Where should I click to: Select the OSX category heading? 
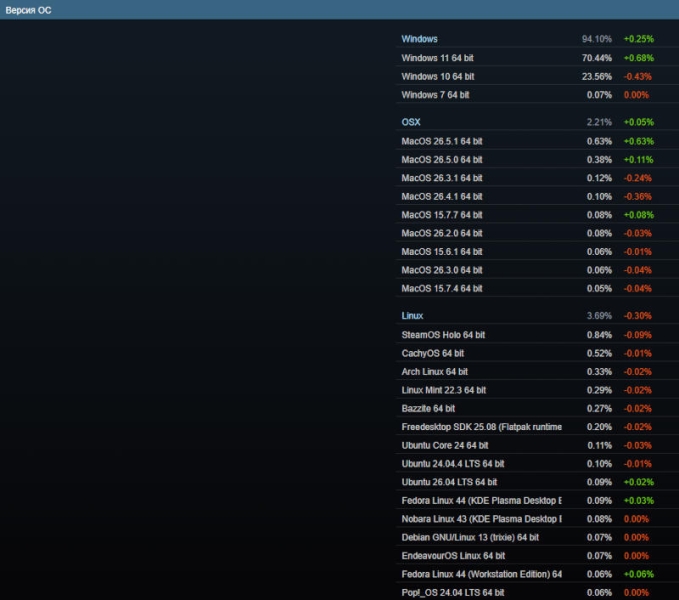(x=411, y=122)
